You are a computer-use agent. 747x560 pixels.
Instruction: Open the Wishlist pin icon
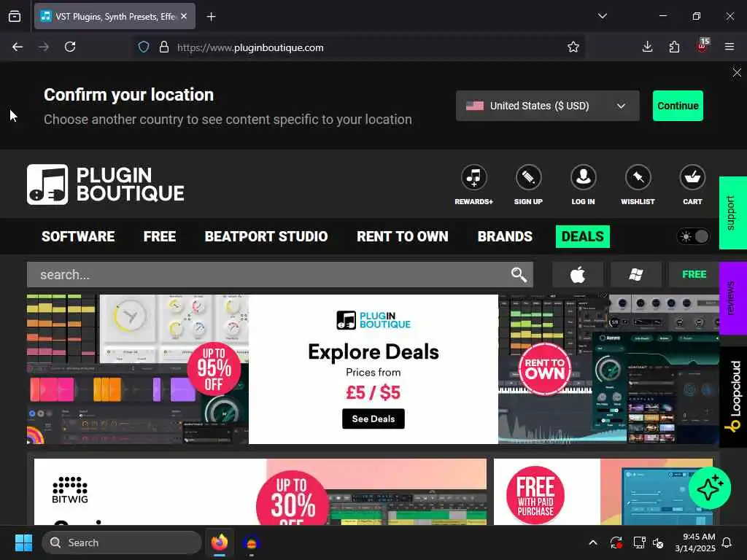638,178
